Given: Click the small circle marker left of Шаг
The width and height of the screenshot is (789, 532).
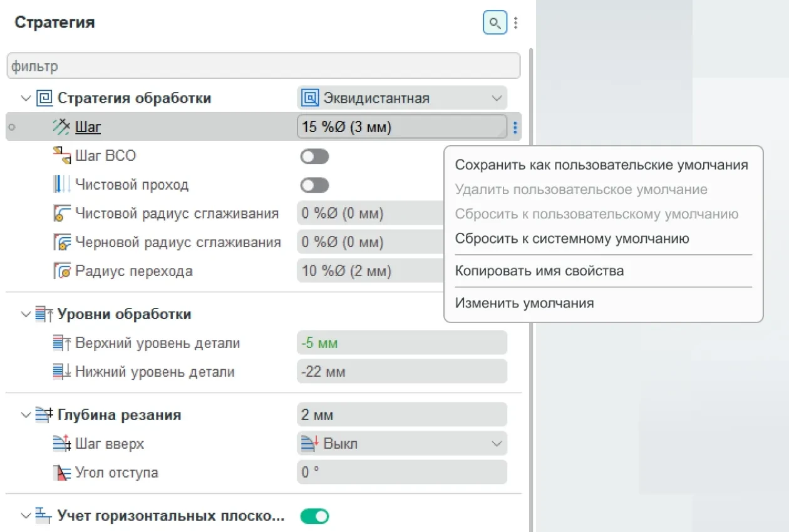Looking at the screenshot, I should point(11,128).
